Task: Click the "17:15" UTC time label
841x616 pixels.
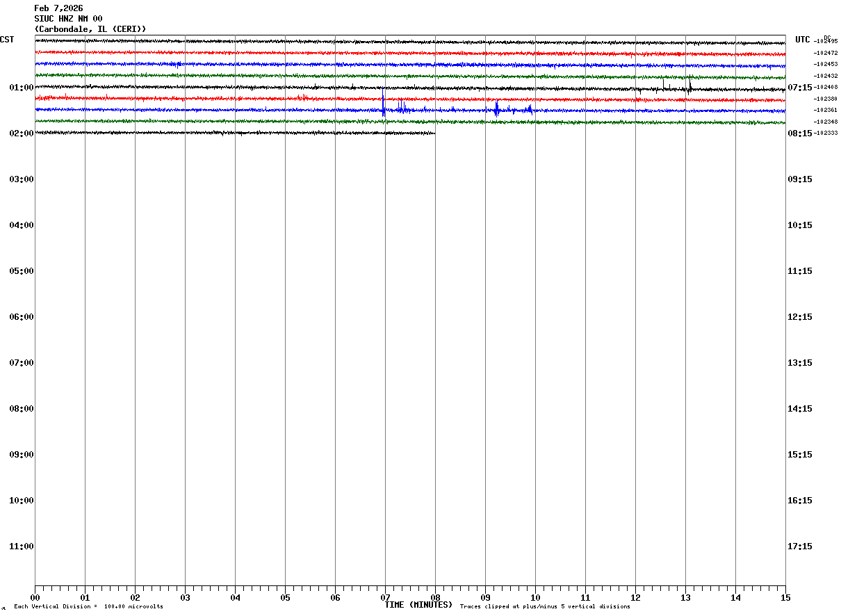Action: 800,546
